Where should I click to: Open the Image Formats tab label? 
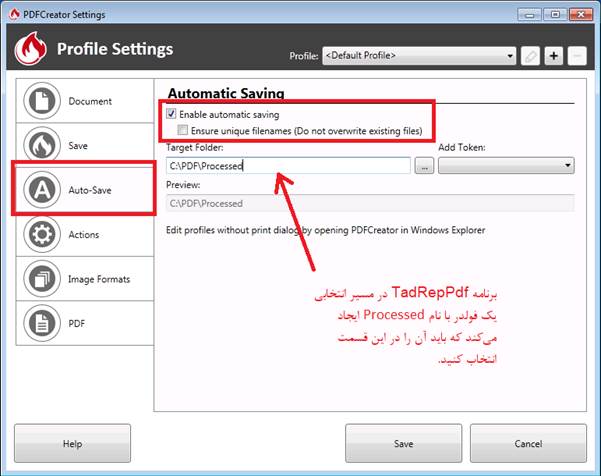(x=99, y=279)
